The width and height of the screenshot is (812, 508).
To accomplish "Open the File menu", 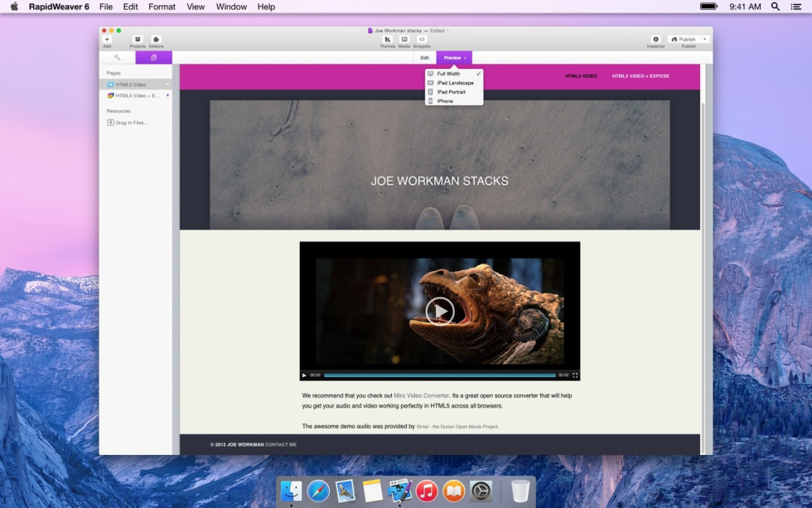I will pos(106,7).
